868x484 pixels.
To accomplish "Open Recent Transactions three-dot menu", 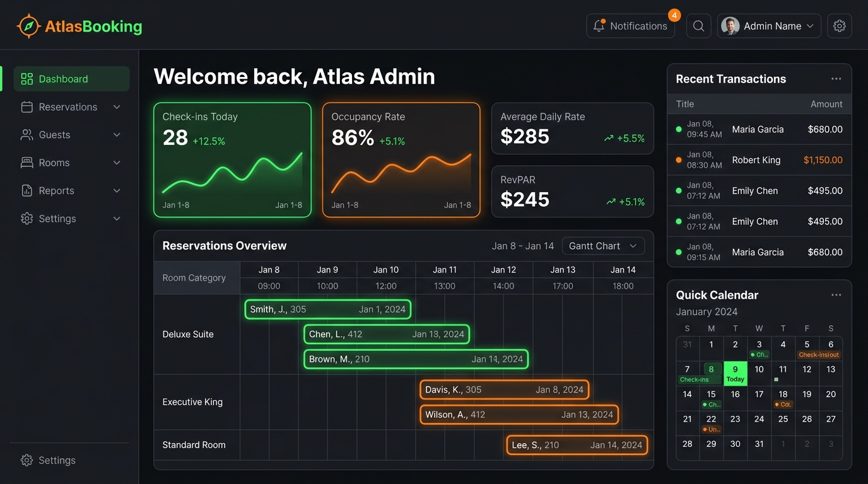I will [836, 79].
